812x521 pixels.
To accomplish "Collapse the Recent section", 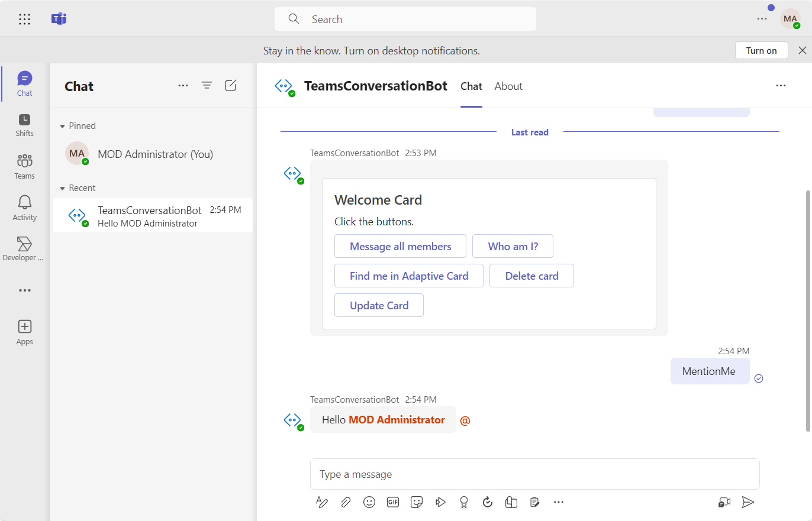I will [78, 188].
